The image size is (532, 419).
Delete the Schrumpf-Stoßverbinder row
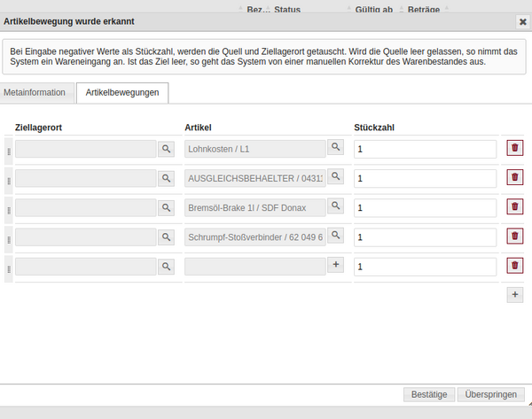tap(514, 237)
